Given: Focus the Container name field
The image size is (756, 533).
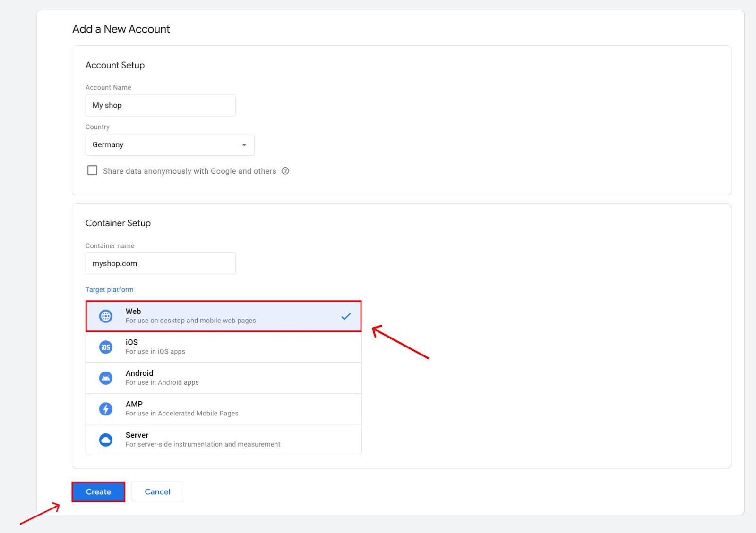Looking at the screenshot, I should (x=161, y=263).
